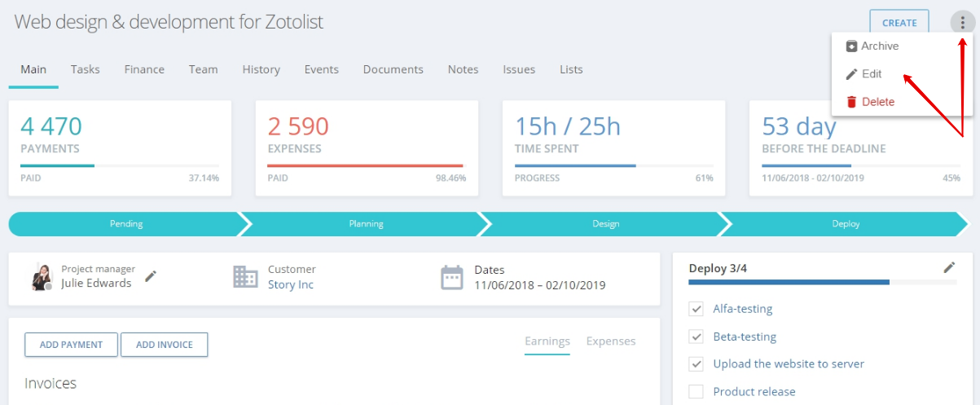Image resolution: width=980 pixels, height=405 pixels.
Task: Check the Product release checkbox
Action: point(696,392)
